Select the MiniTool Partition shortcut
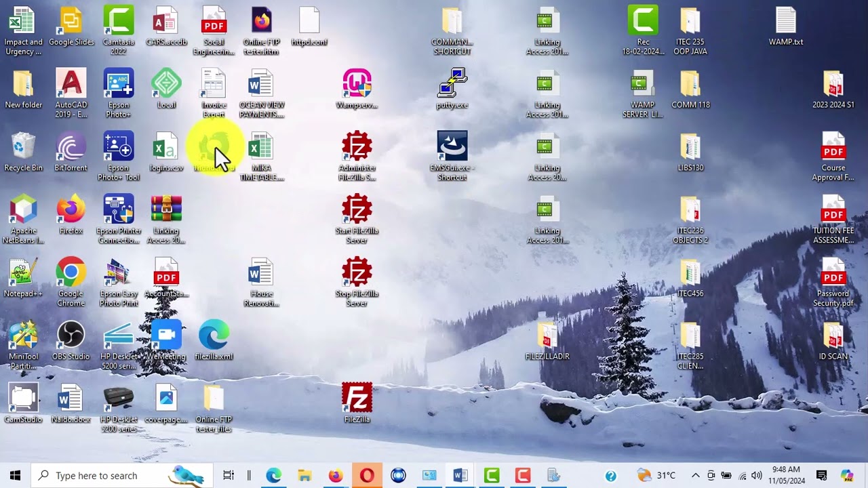 click(23, 346)
